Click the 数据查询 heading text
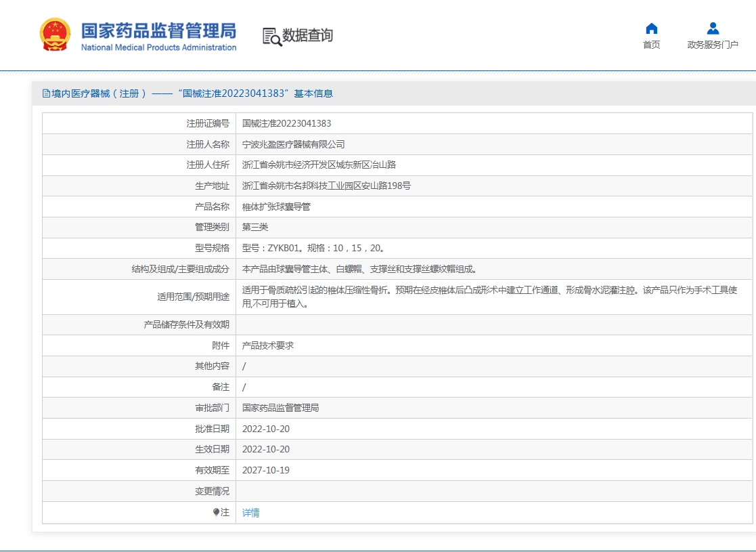The height and width of the screenshot is (552, 756). pyautogui.click(x=307, y=35)
